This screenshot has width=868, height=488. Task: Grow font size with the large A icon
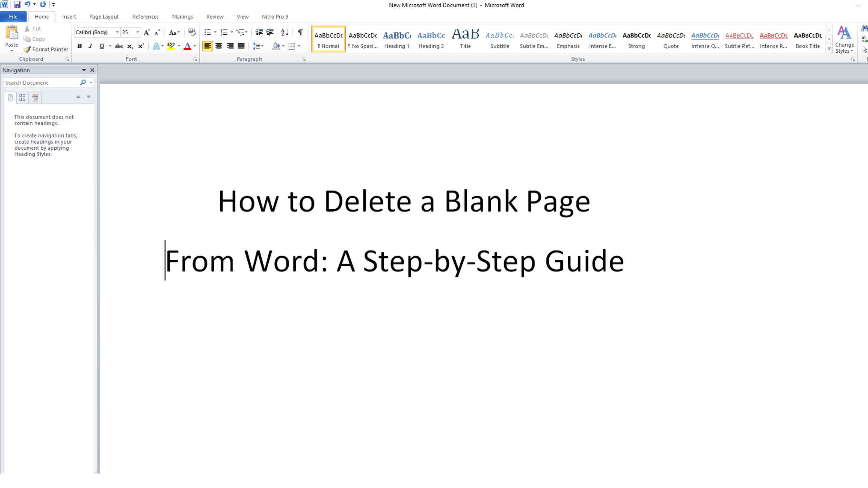146,33
